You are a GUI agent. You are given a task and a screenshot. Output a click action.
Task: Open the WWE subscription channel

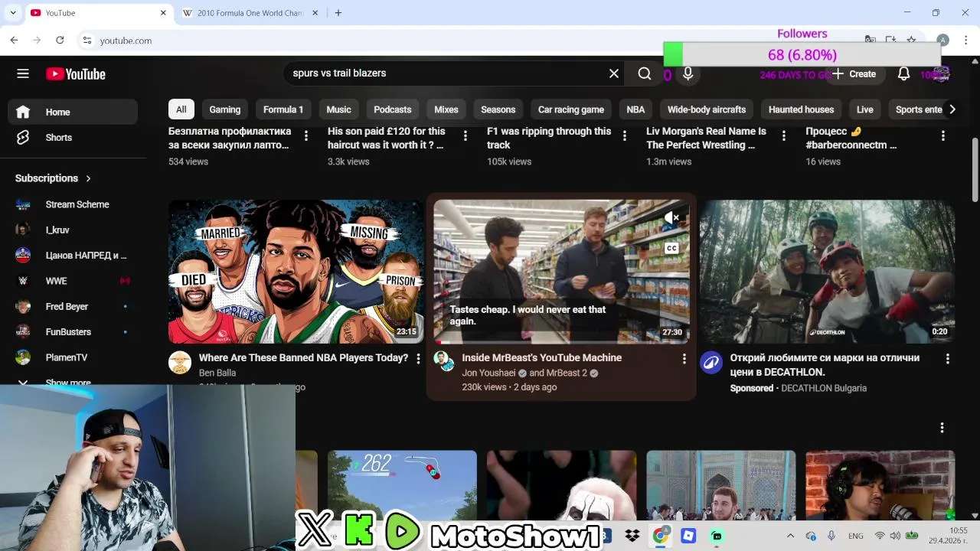tap(73, 281)
